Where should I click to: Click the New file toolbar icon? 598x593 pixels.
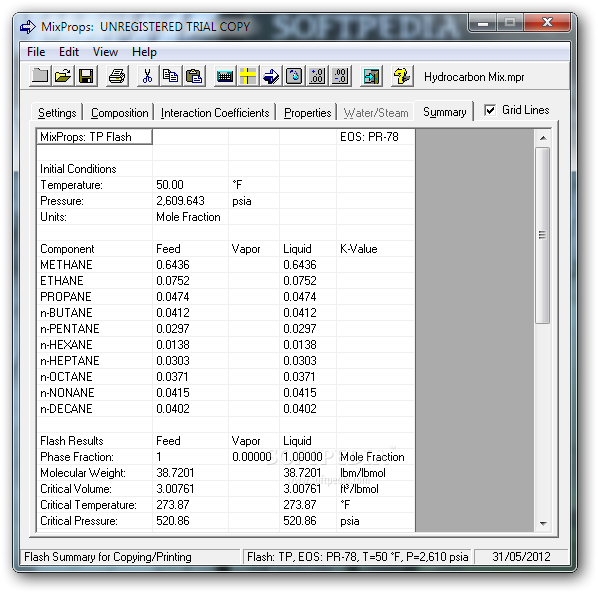40,76
